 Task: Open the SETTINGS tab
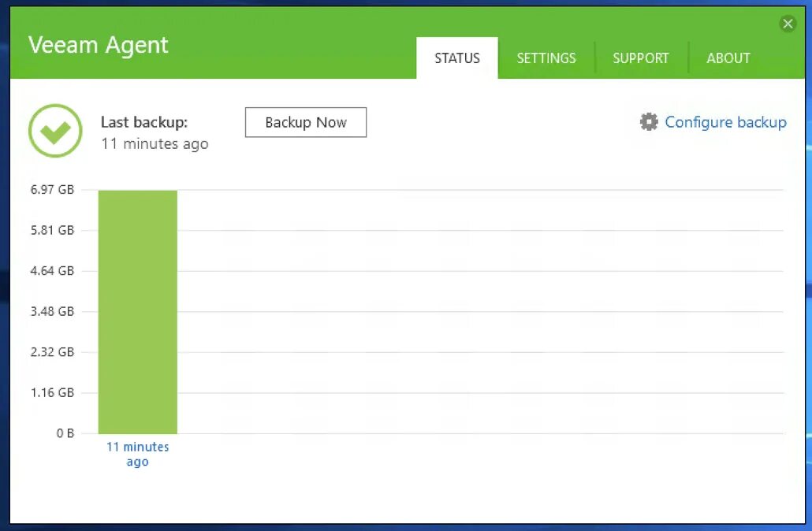tap(546, 58)
